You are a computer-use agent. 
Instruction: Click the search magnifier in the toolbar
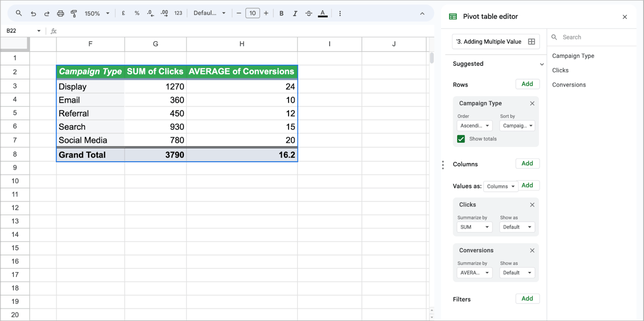[19, 13]
